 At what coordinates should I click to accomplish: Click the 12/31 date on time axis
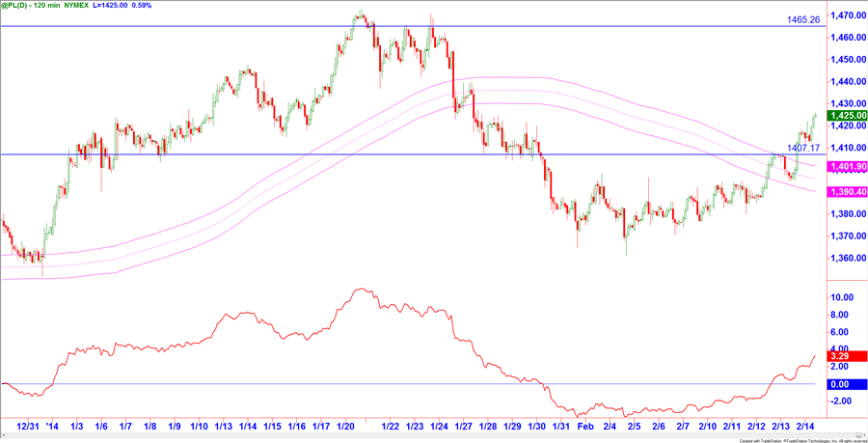pyautogui.click(x=28, y=426)
